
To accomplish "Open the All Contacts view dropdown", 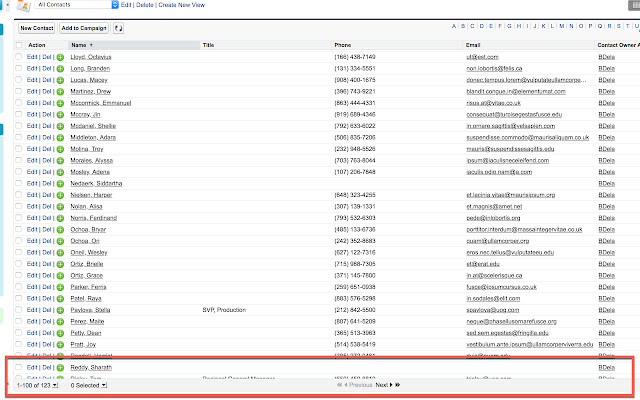I will pyautogui.click(x=76, y=4).
